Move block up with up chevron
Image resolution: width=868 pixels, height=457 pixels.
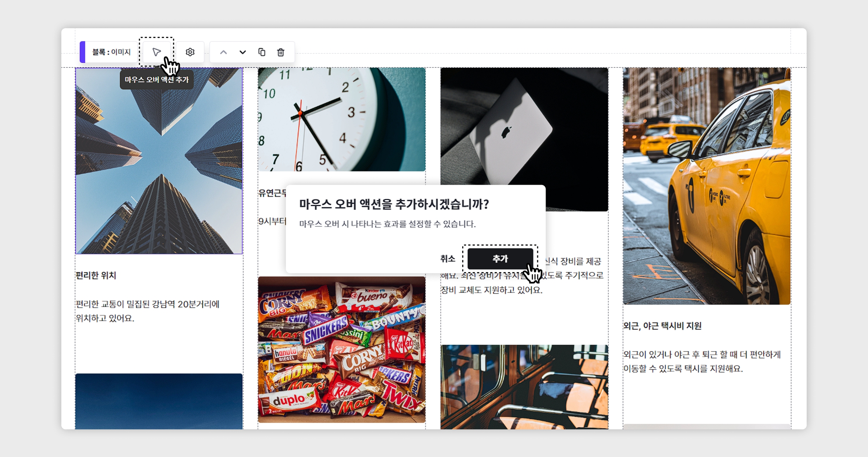click(x=223, y=52)
